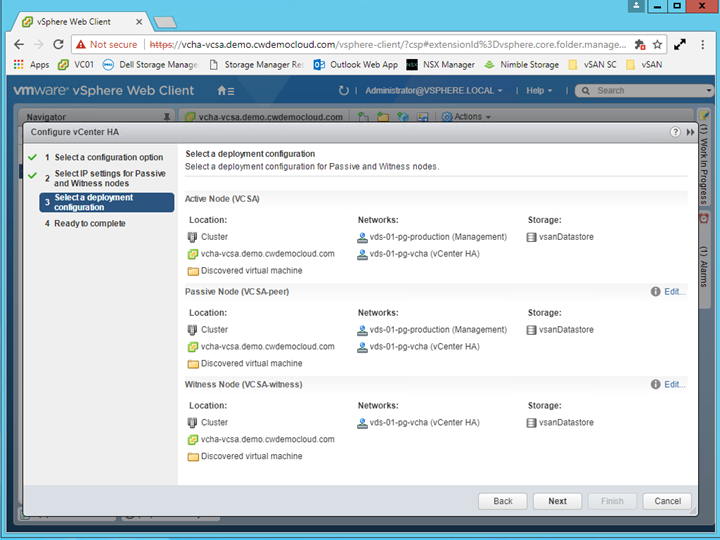
Task: Open info icon beside Passive Node Edit
Action: coord(655,292)
